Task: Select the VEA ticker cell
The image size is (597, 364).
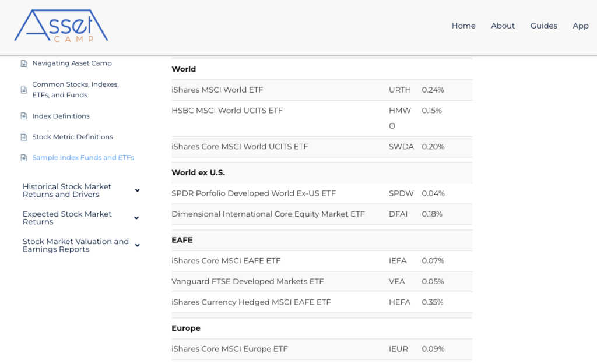Action: 396,282
